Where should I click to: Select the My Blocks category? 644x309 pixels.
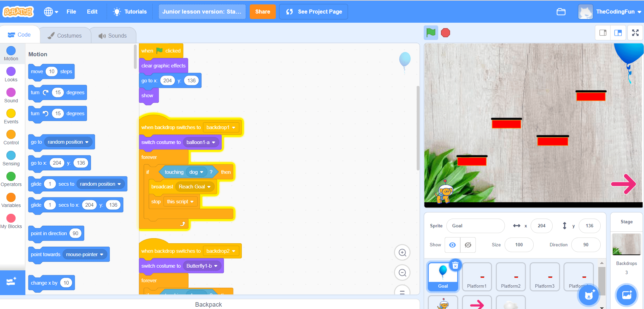[x=11, y=222]
